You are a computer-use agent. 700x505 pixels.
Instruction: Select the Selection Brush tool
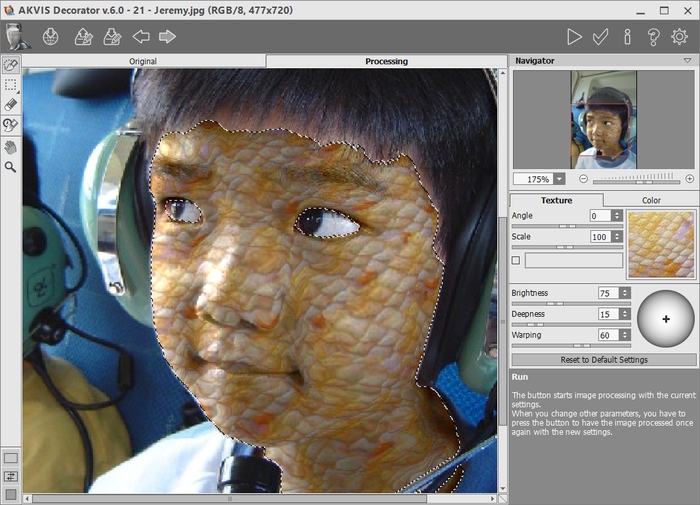(11, 65)
